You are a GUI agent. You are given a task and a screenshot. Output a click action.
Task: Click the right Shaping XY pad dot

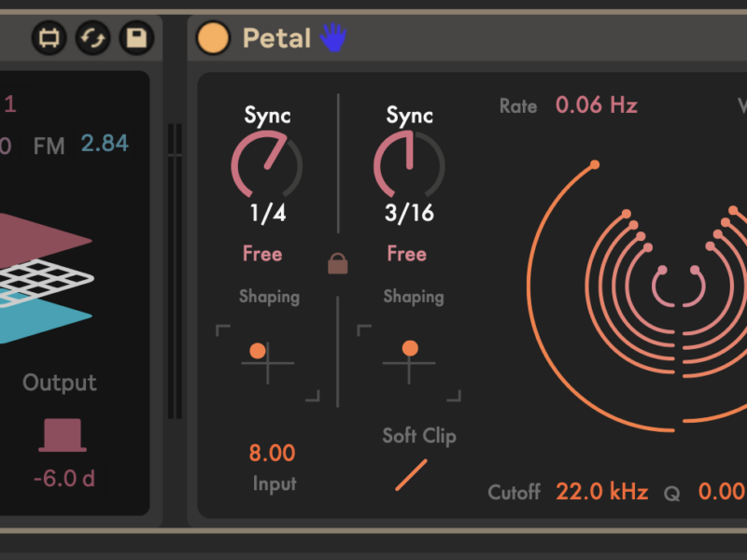(x=410, y=348)
